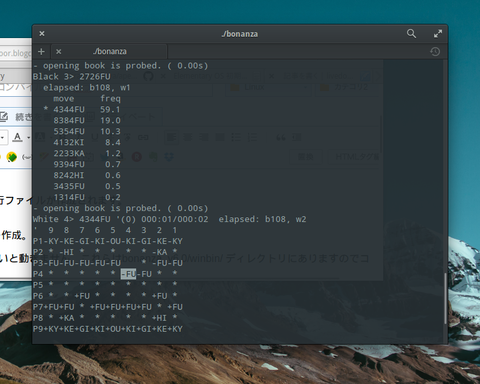Click the move 1314FU row

pos(87,197)
